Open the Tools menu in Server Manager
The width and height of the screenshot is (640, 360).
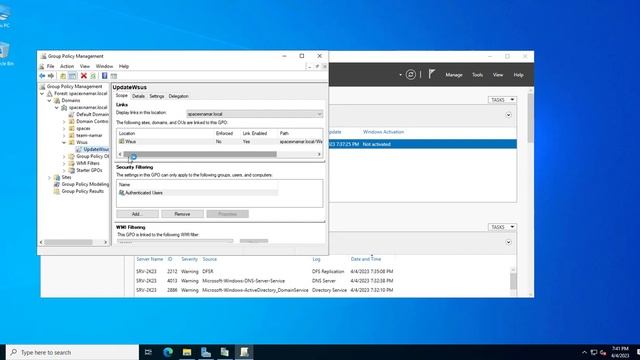[477, 75]
